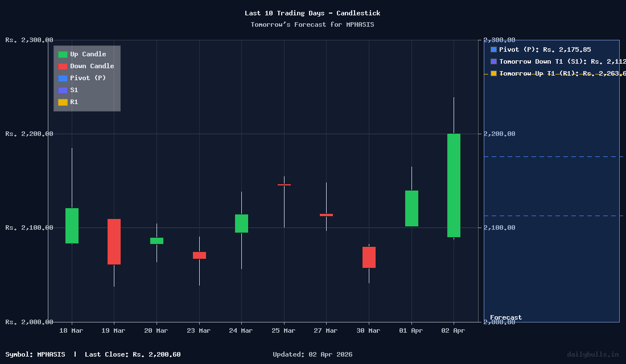The width and height of the screenshot is (626, 364).
Task: Click the Tomorrow Up T1 (R1) marker
Action: click(493, 73)
